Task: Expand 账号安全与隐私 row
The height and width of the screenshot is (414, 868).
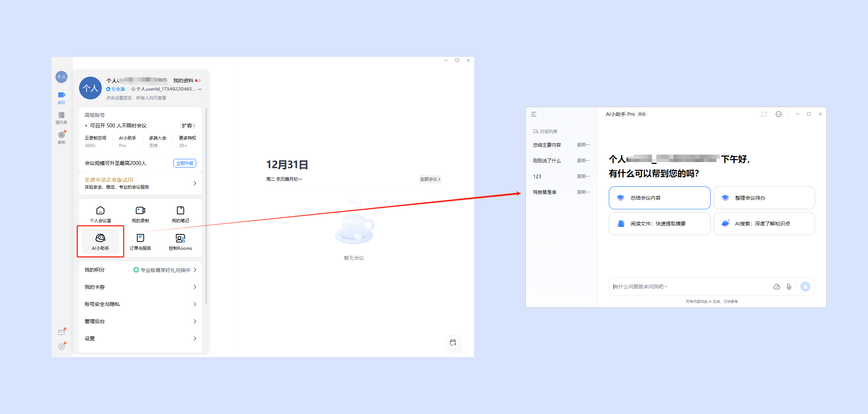Action: pyautogui.click(x=140, y=304)
